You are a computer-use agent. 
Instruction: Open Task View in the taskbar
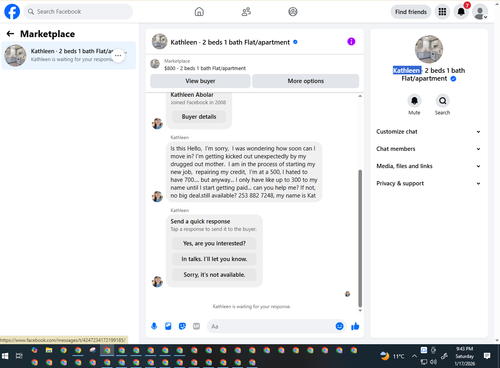19,356
